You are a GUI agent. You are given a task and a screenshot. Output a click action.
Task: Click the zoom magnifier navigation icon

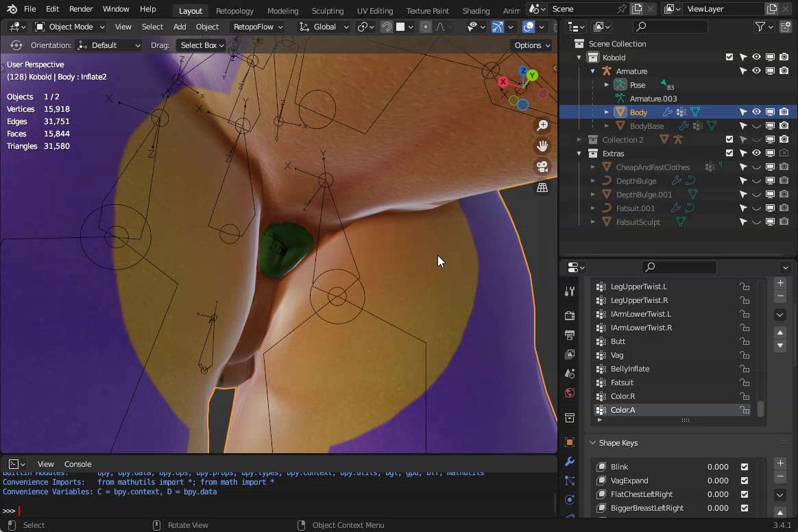542,125
